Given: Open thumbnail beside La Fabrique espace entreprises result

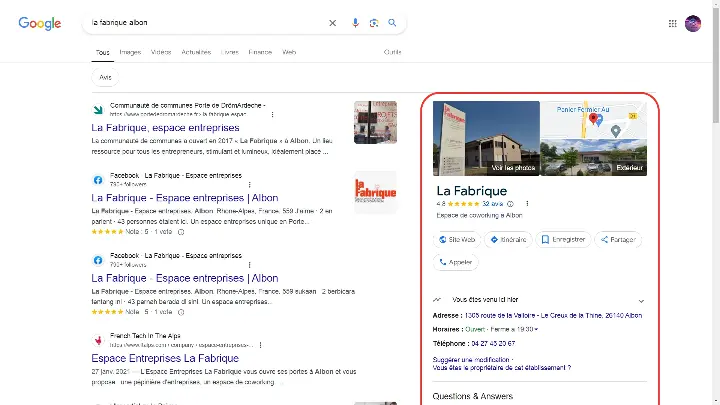Looking at the screenshot, I should click(375, 122).
